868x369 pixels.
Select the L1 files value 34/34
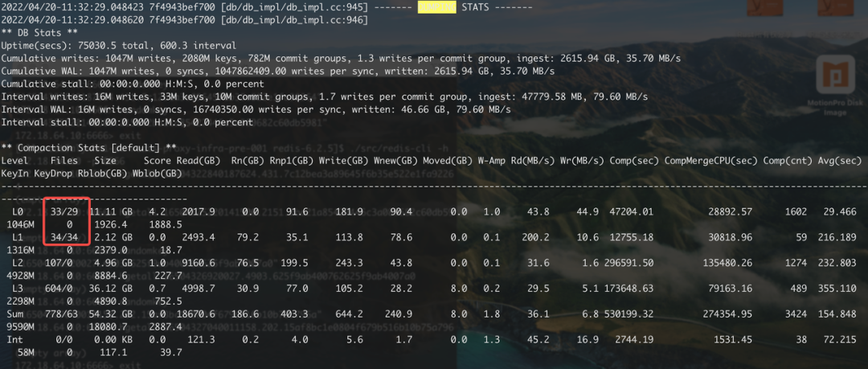tap(64, 237)
